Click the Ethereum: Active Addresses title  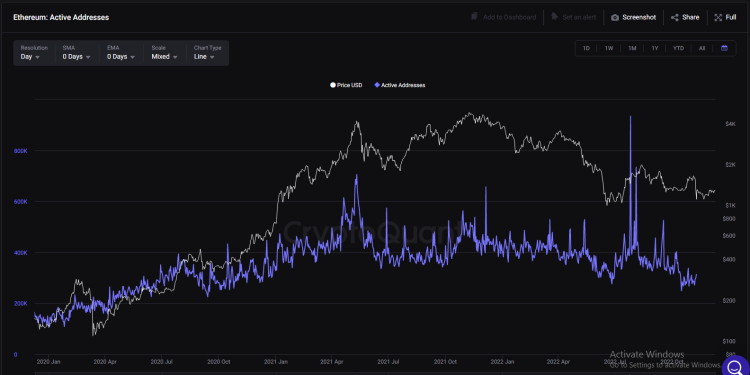pyautogui.click(x=61, y=17)
